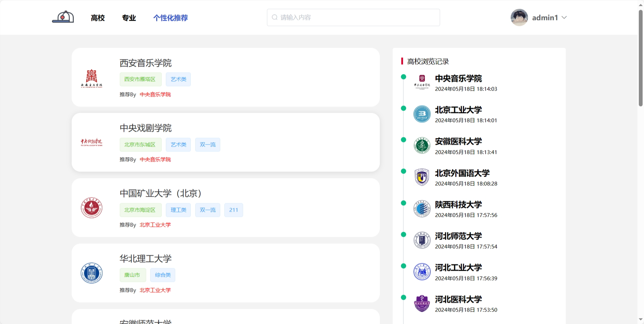This screenshot has width=644, height=324.
Task: Open 北京工业大学 history entry title
Action: coord(458,110)
